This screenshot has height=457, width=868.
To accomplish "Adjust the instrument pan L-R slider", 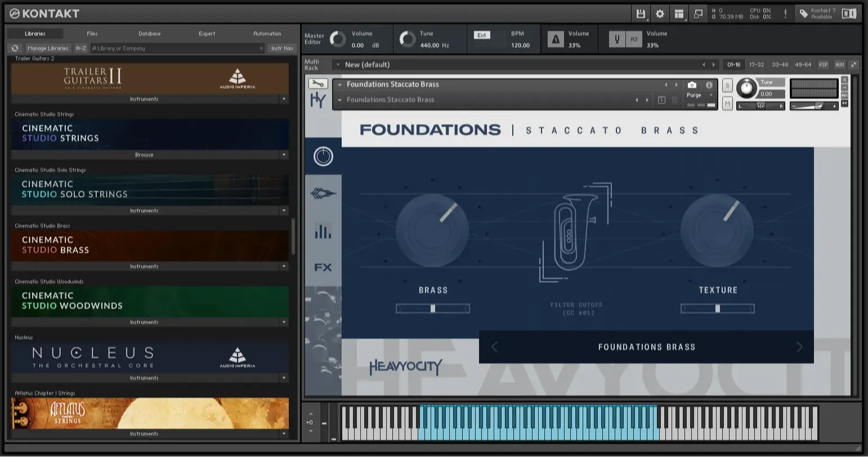I will coord(760,106).
